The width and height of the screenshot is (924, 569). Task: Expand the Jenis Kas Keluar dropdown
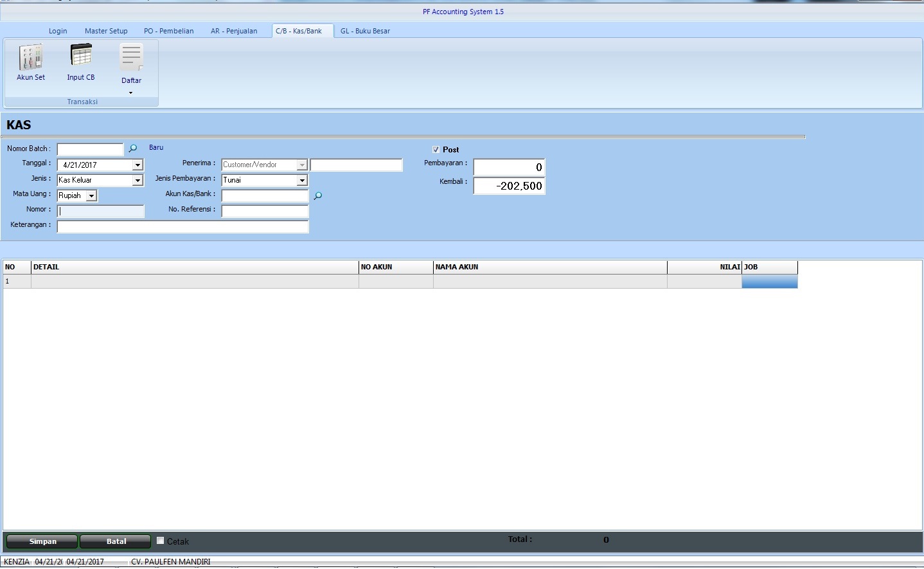click(137, 181)
